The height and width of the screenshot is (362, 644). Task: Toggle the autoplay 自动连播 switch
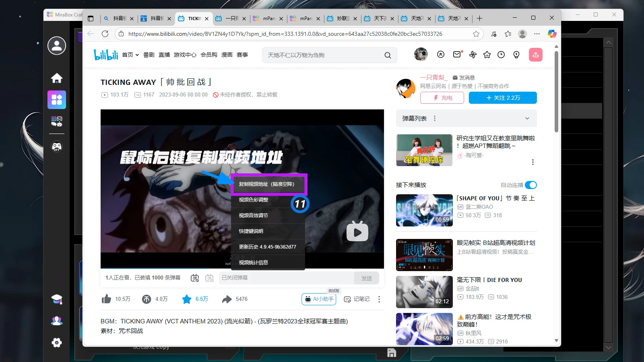click(531, 185)
